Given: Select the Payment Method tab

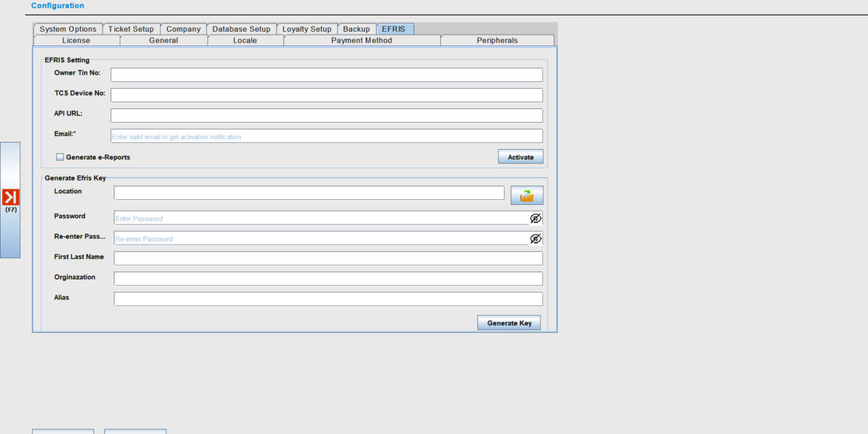Looking at the screenshot, I should pyautogui.click(x=361, y=41).
